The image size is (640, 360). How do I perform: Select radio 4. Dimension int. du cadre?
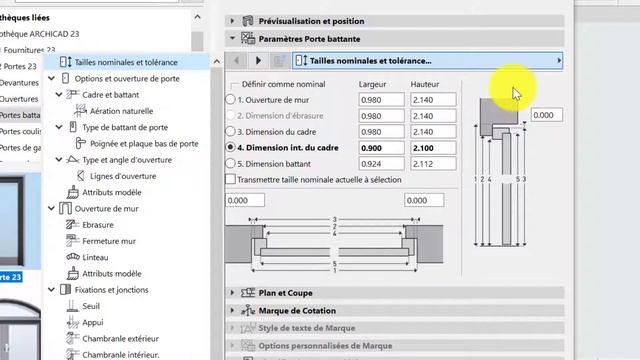coord(231,147)
